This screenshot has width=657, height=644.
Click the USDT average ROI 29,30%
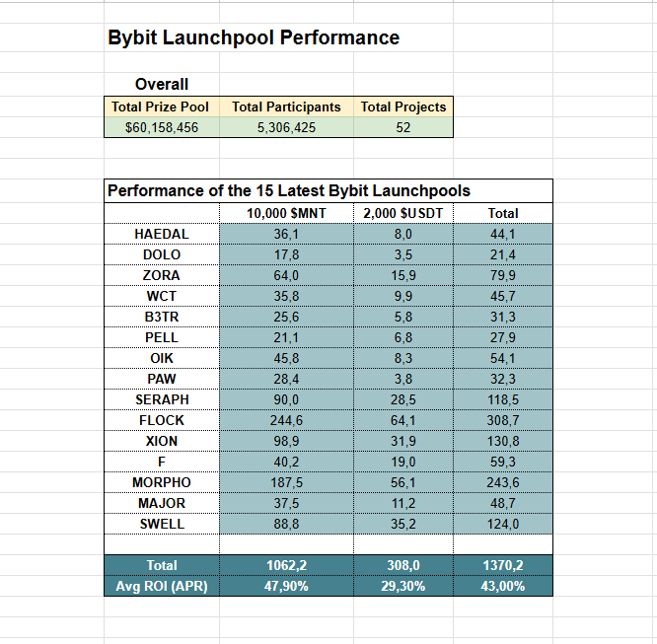click(x=403, y=586)
